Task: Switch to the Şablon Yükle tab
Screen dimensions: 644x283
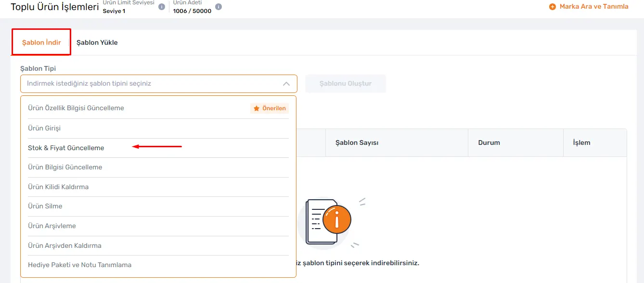Action: point(97,42)
